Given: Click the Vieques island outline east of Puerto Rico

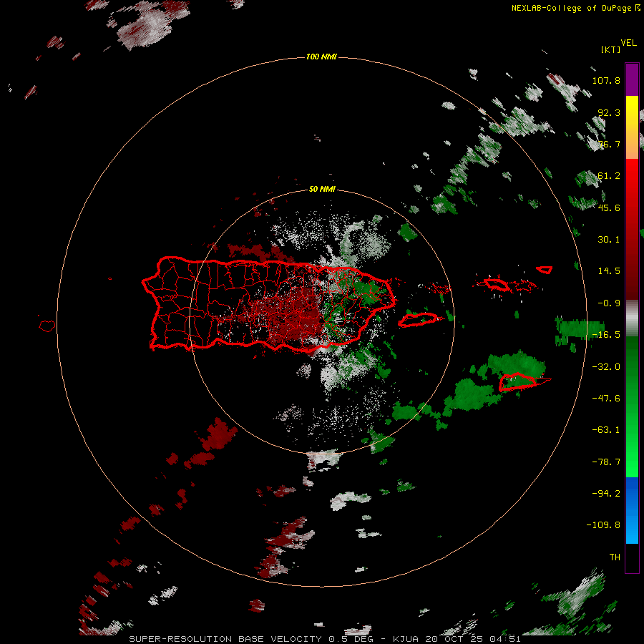Looking at the screenshot, I should 418,320.
